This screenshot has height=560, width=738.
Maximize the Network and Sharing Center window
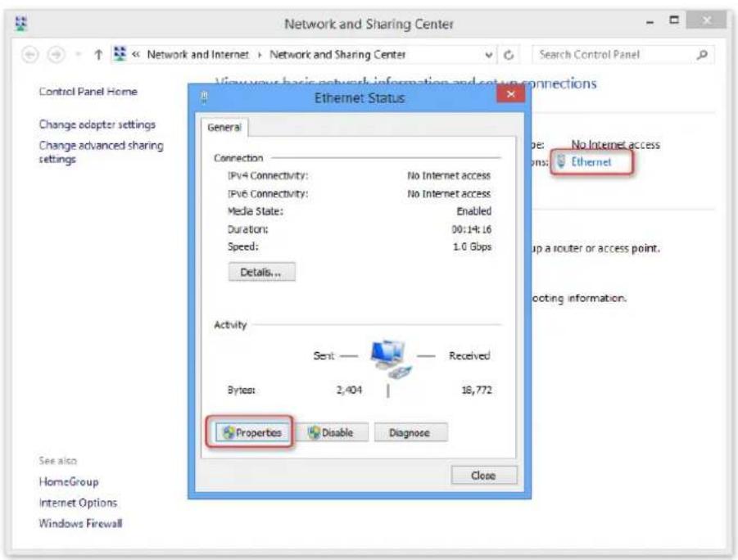(674, 20)
